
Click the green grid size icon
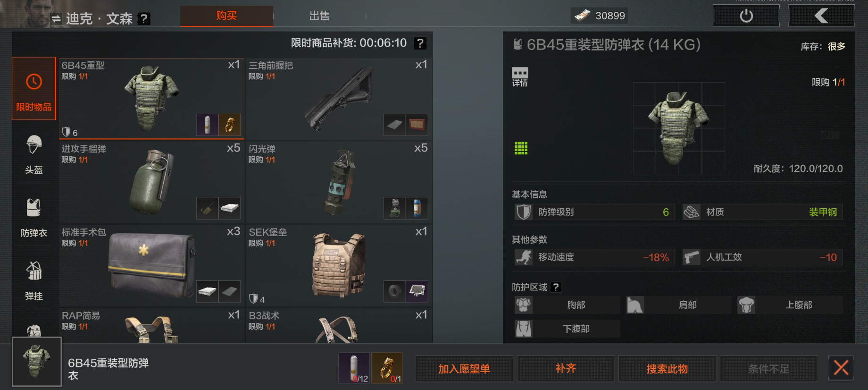point(521,148)
